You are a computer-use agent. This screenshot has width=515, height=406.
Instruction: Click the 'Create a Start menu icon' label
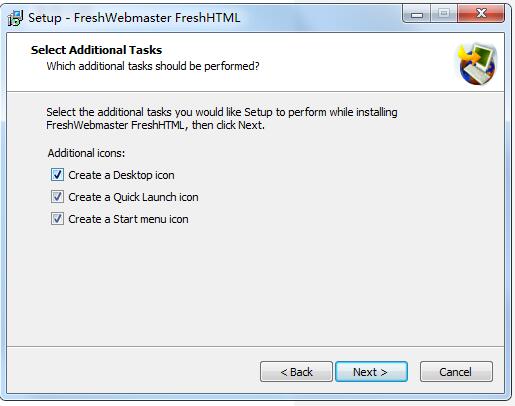tap(128, 219)
